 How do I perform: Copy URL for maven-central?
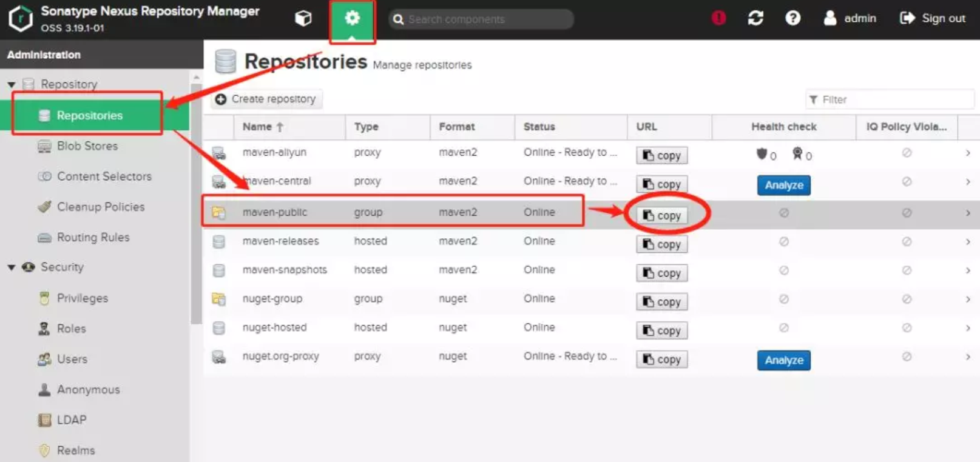[661, 184]
